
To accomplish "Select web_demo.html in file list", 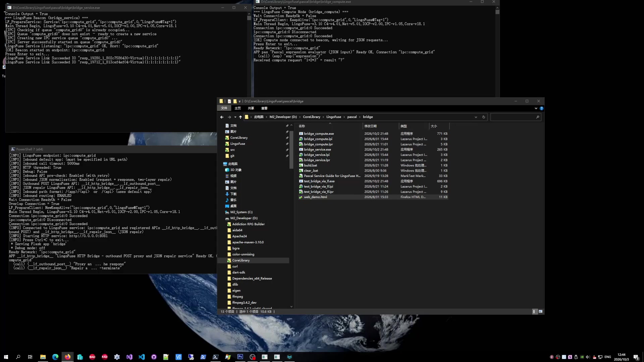I will click(x=315, y=197).
